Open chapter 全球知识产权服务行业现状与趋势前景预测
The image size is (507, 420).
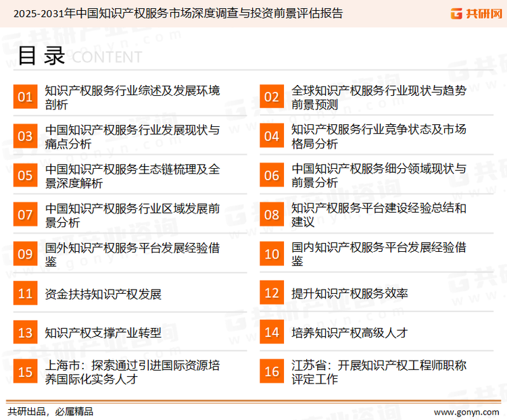point(379,97)
